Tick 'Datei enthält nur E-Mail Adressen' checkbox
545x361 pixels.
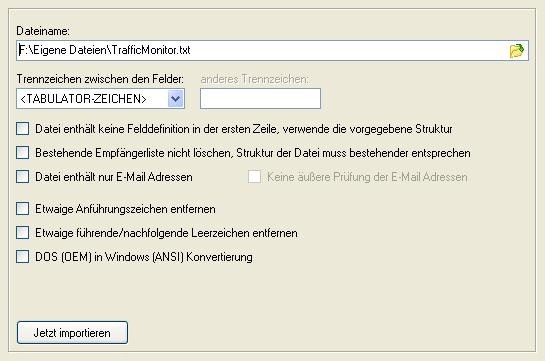point(23,177)
